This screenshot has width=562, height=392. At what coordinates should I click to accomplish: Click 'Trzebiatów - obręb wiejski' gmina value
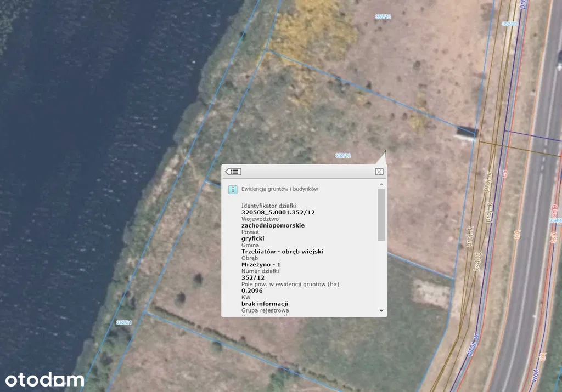(x=282, y=252)
